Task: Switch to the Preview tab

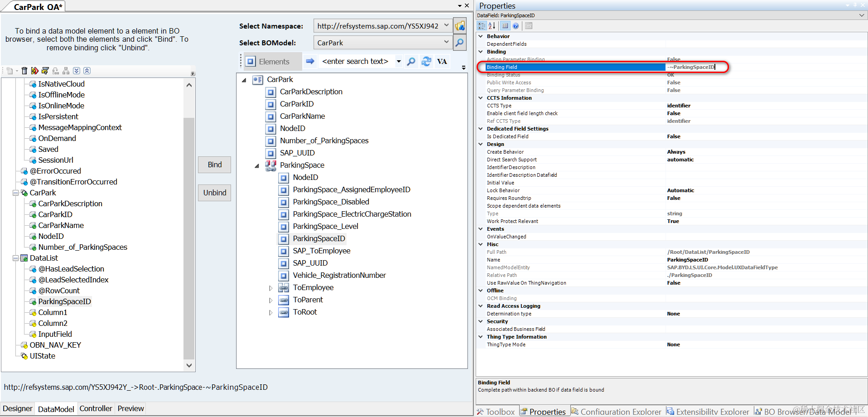Action: tap(130, 408)
